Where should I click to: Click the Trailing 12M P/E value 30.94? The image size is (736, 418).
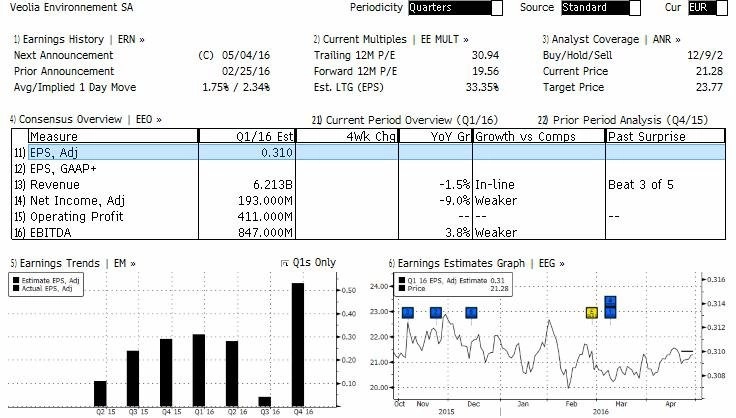pyautogui.click(x=485, y=55)
